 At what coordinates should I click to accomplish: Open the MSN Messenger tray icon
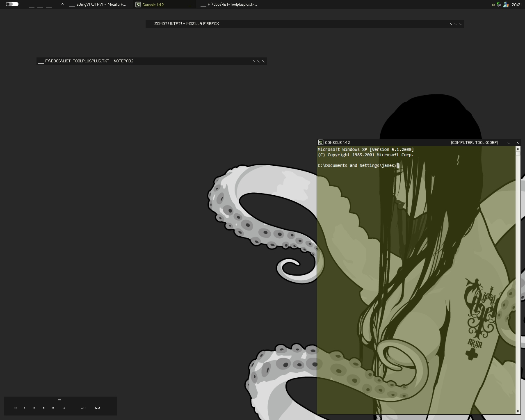[506, 5]
